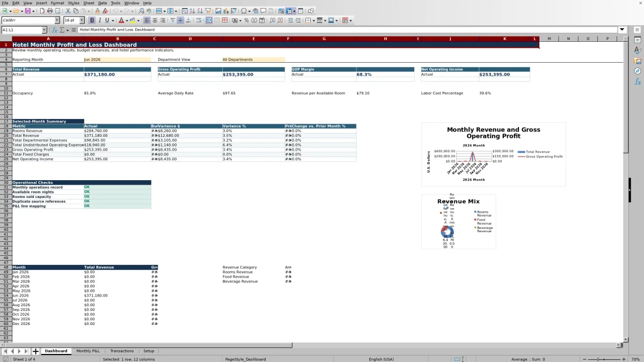Open the Background Color dropdown arrow
644x362 pixels.
click(x=138, y=20)
